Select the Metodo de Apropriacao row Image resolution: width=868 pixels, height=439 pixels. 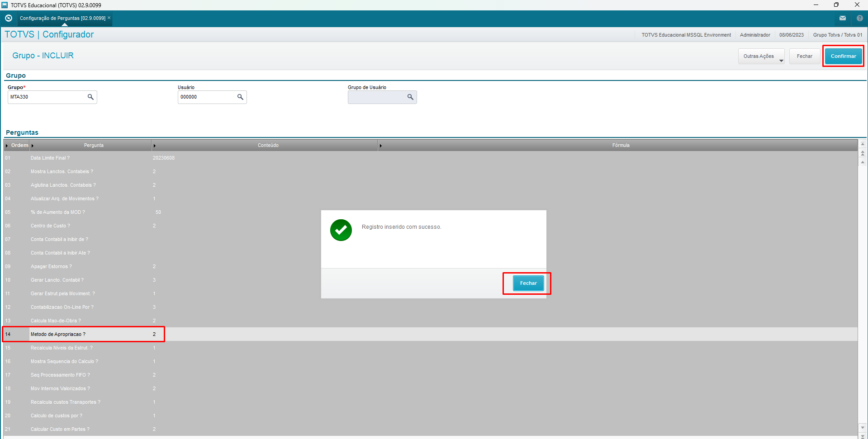(x=58, y=334)
